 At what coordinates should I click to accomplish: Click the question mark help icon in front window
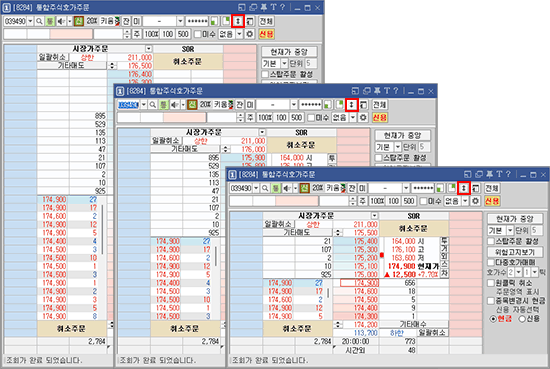coord(508,174)
